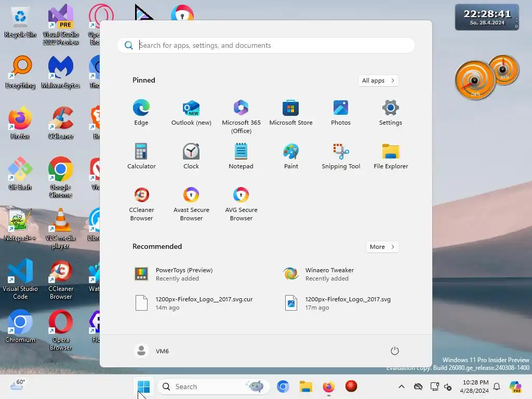
Task: Select Visual Studio 2022 Preview desktop icon
Action: coord(61,25)
